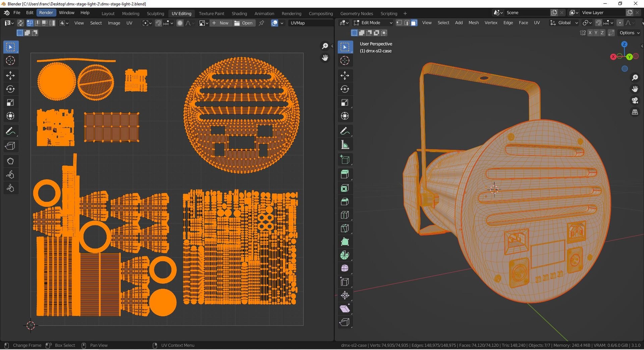Switch to the Shading workspace tab
The height and width of the screenshot is (350, 644).
[x=239, y=13]
